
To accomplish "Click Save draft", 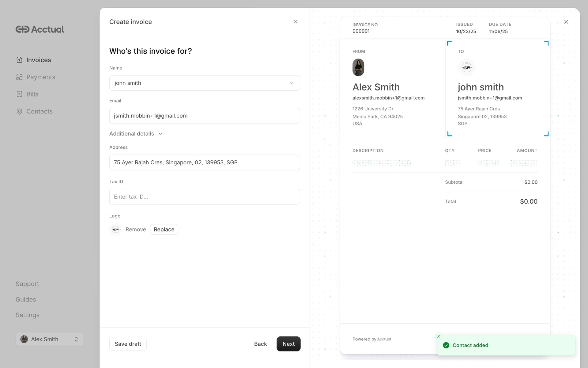I will click(128, 344).
